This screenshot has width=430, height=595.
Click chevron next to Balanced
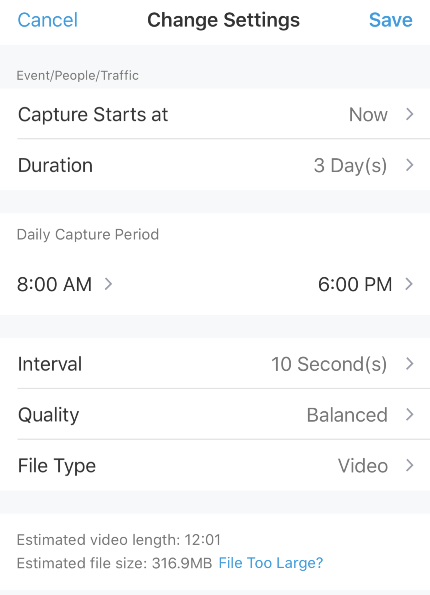point(409,414)
